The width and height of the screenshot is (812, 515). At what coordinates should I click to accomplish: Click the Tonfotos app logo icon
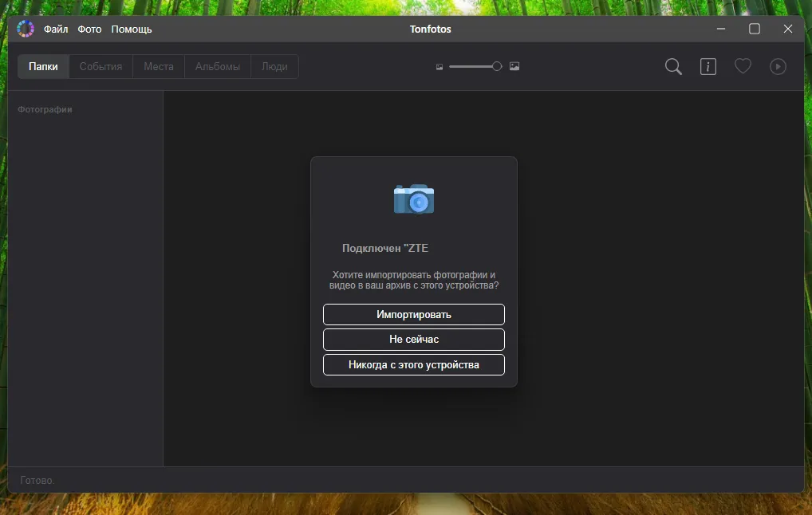click(x=26, y=29)
